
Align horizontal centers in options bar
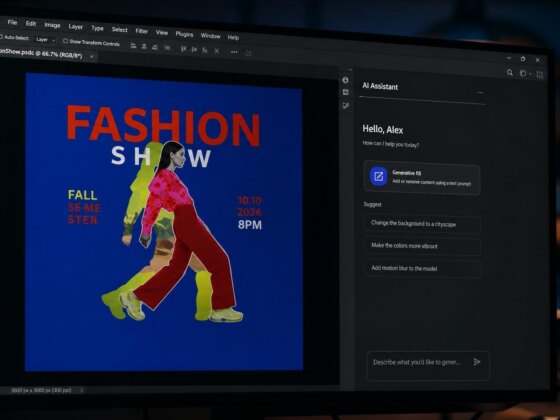point(144,46)
